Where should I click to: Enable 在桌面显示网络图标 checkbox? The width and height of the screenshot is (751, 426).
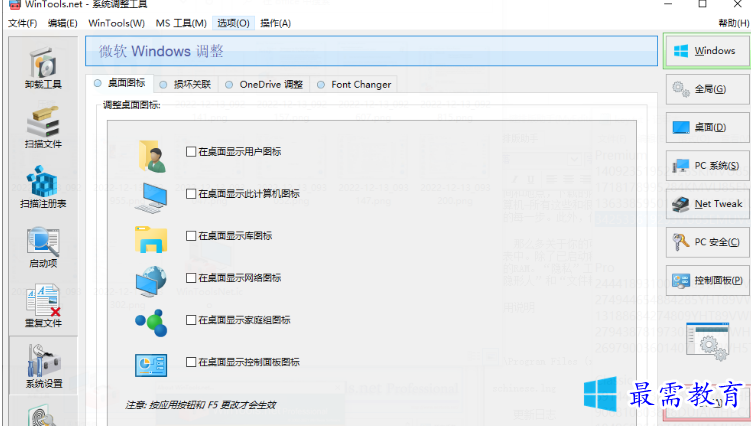click(x=191, y=278)
